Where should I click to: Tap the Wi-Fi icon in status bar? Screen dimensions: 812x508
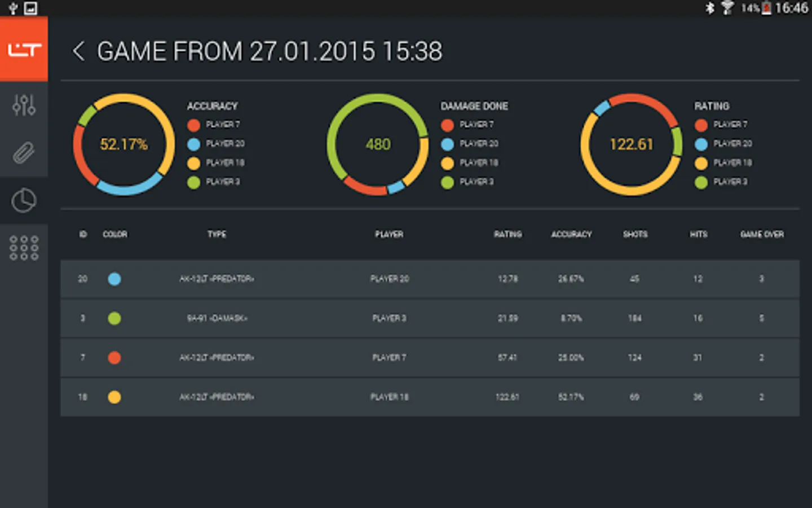727,8
